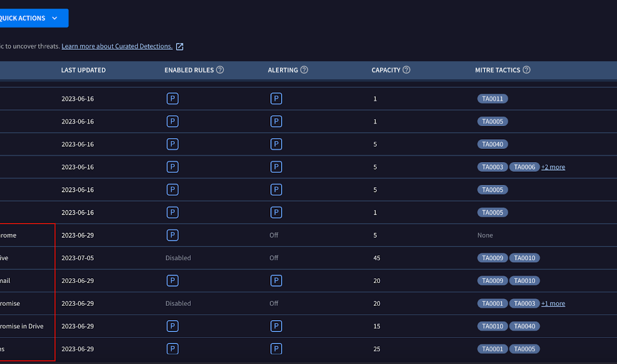
Task: Click the TA0040 tag in the capacity-5 row
Action: [492, 144]
